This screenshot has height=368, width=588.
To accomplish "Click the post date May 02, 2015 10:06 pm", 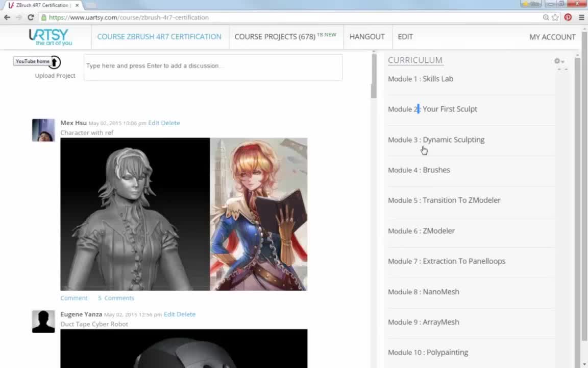I will coord(117,123).
